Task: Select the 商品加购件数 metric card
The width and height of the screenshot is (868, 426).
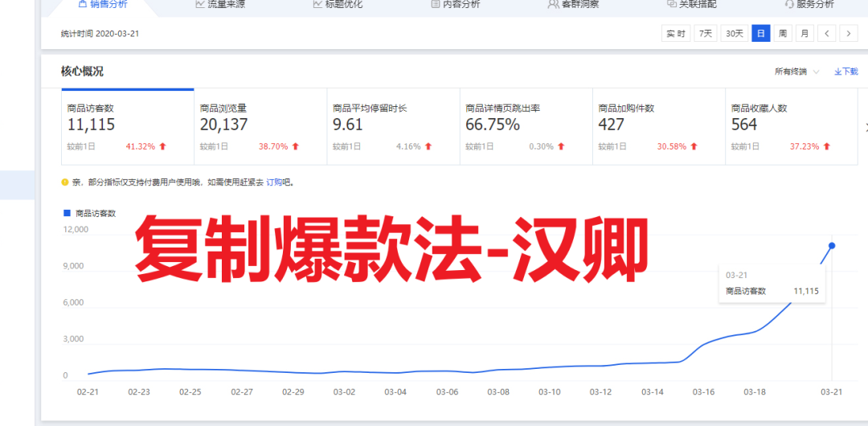Action: [659, 128]
